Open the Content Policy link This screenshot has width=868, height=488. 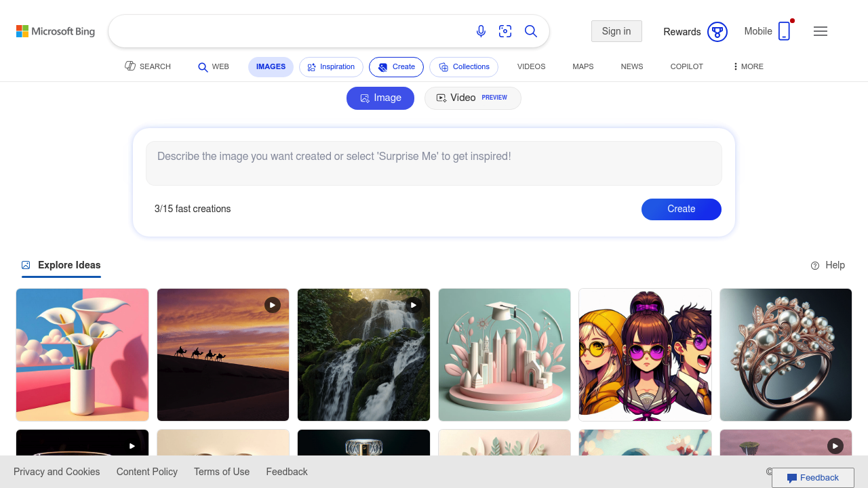(x=146, y=472)
